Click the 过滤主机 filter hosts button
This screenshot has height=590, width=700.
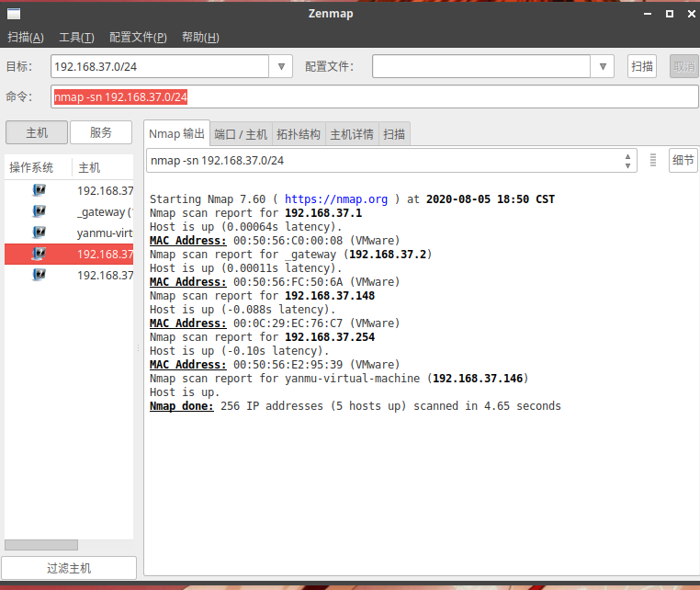tap(69, 568)
